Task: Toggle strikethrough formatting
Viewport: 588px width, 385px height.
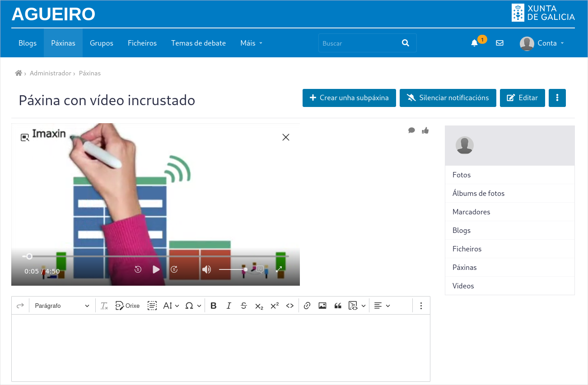Action: pos(244,306)
